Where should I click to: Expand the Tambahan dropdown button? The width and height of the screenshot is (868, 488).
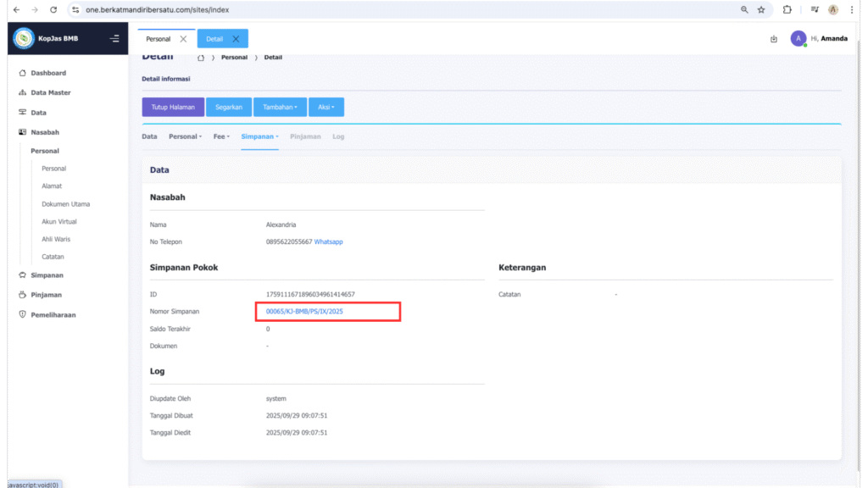tap(280, 107)
